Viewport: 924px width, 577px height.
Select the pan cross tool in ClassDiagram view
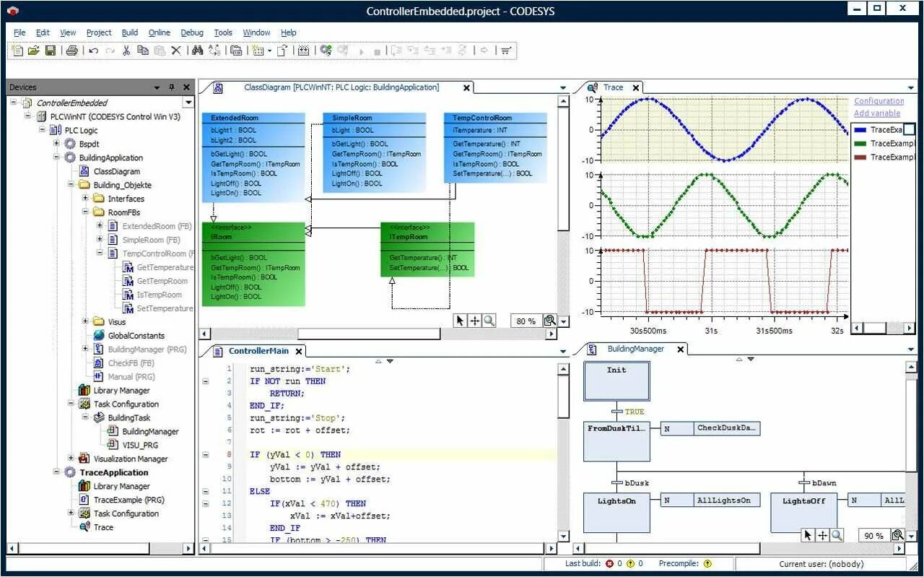475,321
